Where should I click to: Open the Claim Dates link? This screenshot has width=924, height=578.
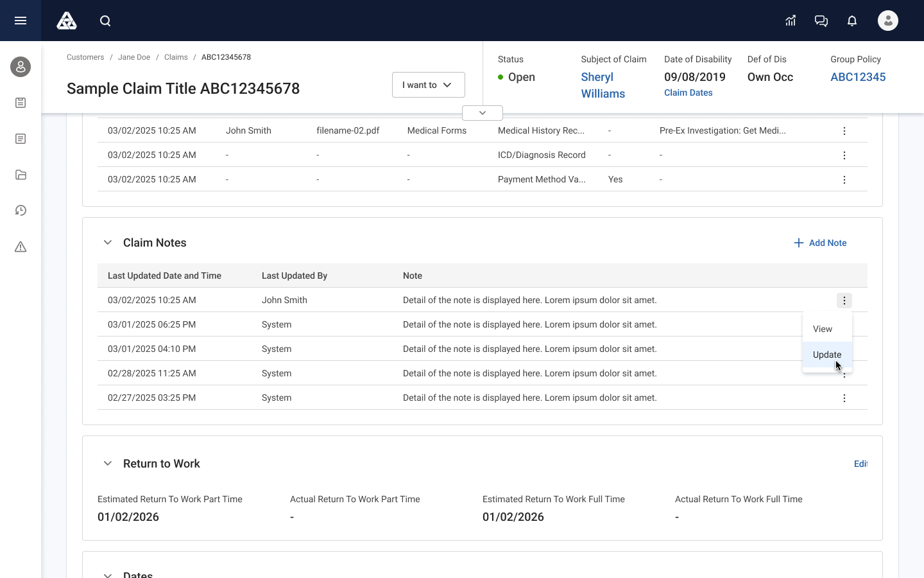click(x=689, y=92)
